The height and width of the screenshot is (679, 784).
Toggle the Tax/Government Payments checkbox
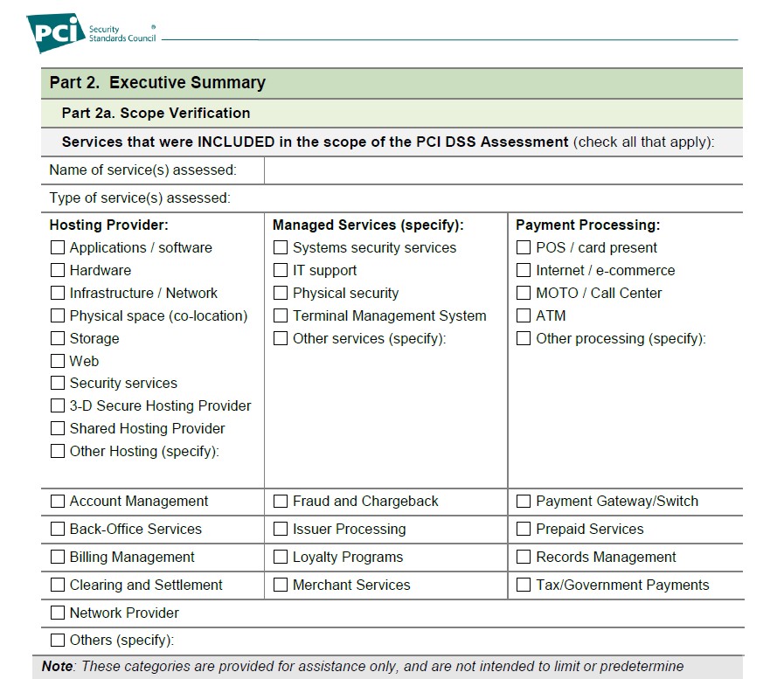click(524, 585)
